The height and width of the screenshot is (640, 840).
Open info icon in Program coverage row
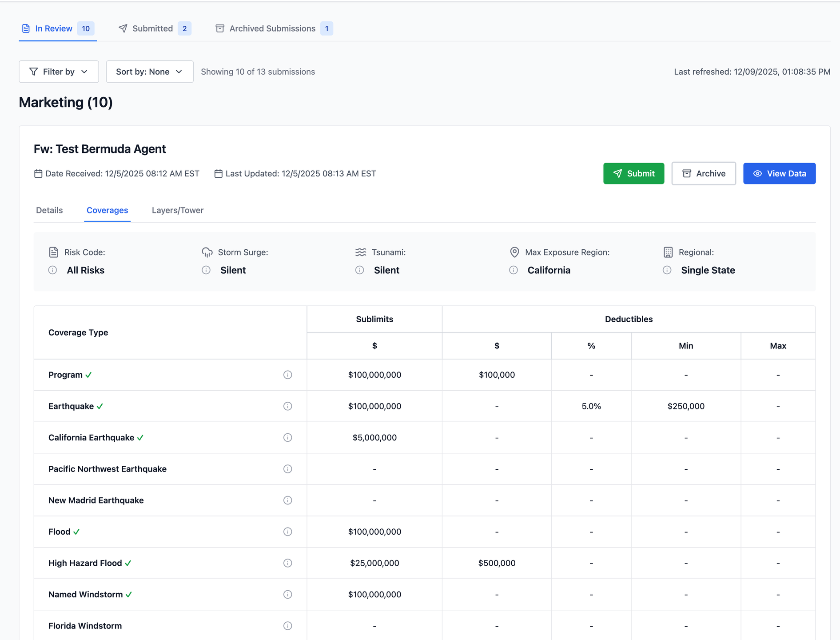288,375
